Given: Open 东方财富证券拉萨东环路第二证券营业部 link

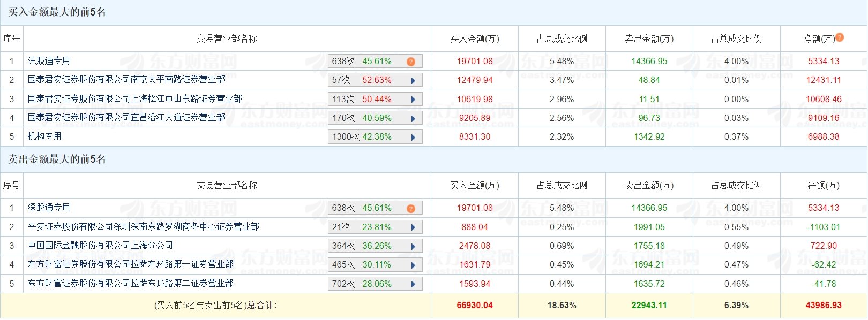Looking at the screenshot, I should click(131, 283).
